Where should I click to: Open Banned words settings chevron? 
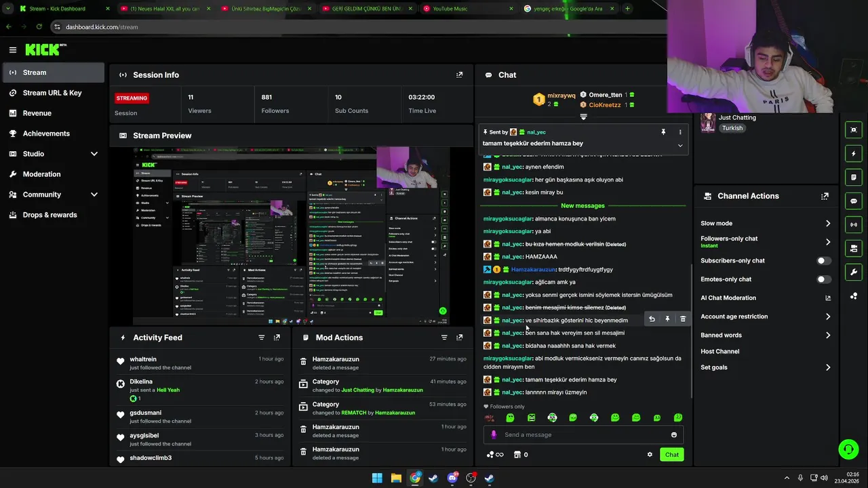pos(828,335)
